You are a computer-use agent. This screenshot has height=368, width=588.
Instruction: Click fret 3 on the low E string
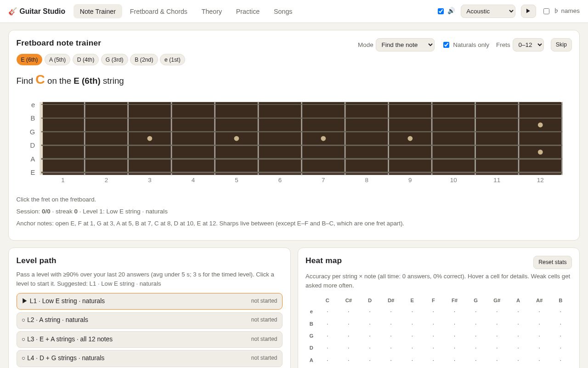tap(150, 172)
